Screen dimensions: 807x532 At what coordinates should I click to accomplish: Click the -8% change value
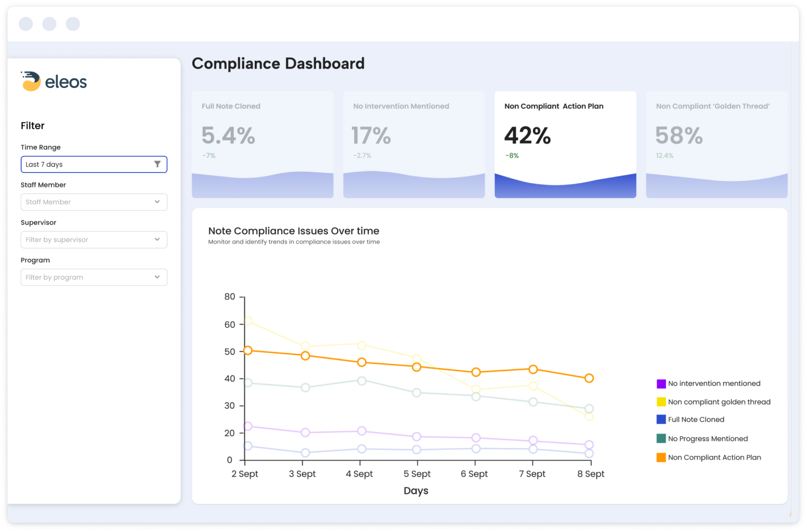(512, 155)
